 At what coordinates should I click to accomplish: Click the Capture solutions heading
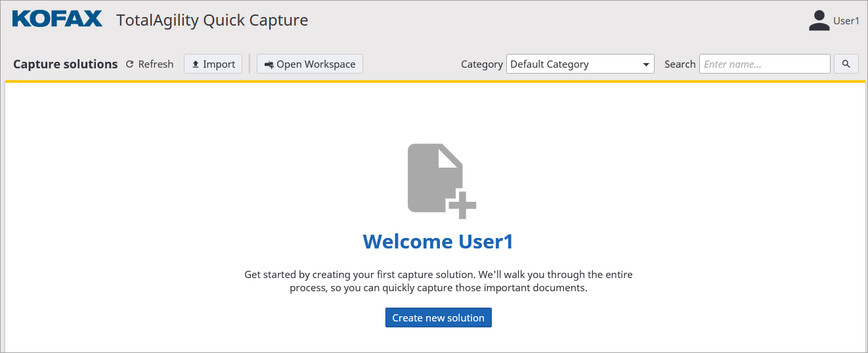[x=65, y=64]
